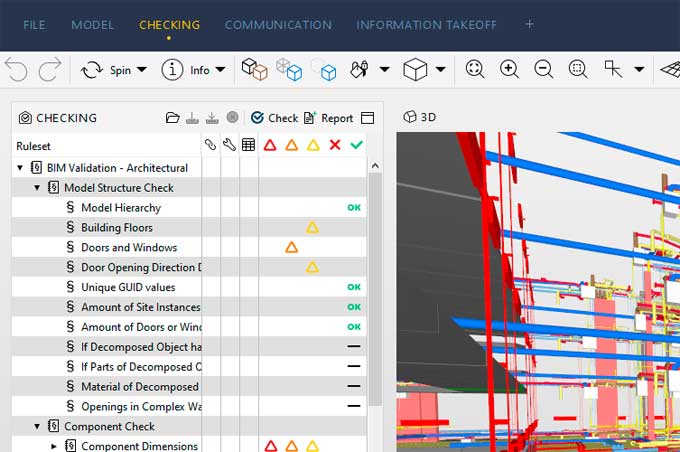Toggle red critical severity triangle header
Image resolution: width=680 pixels, height=452 pixels.
[x=270, y=145]
